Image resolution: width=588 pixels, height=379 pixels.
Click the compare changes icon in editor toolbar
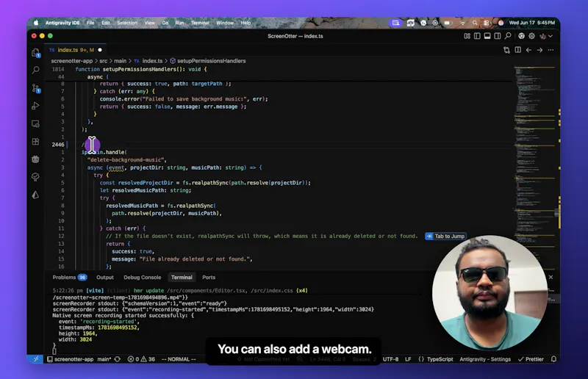506,50
